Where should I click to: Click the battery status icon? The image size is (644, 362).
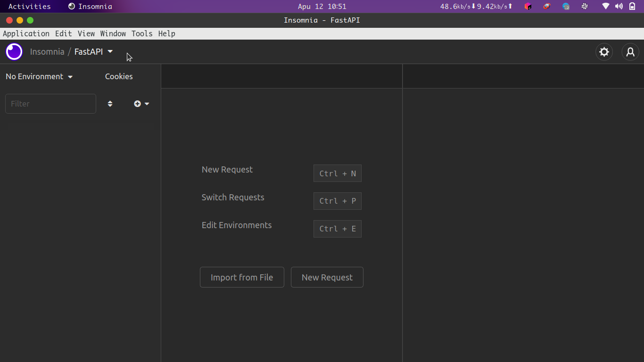[x=632, y=7]
